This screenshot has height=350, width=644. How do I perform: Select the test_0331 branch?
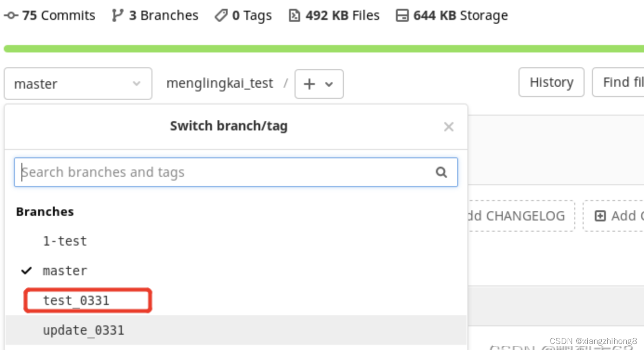(76, 300)
